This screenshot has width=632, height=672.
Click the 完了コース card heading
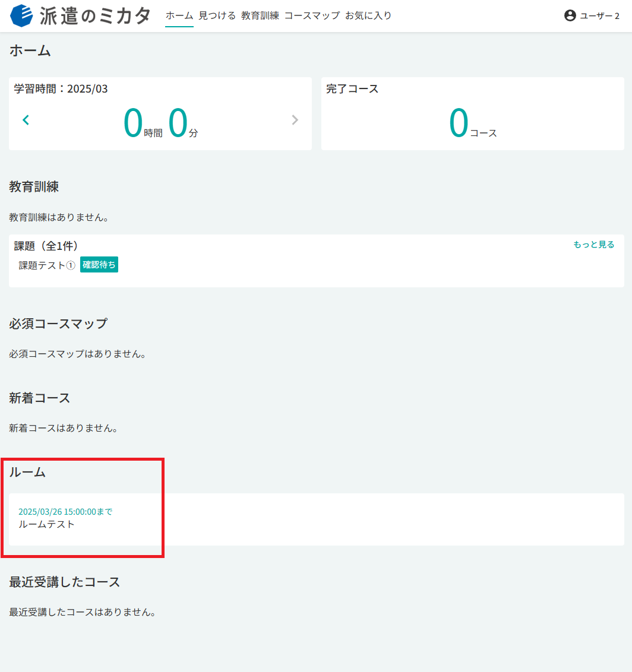(x=352, y=88)
